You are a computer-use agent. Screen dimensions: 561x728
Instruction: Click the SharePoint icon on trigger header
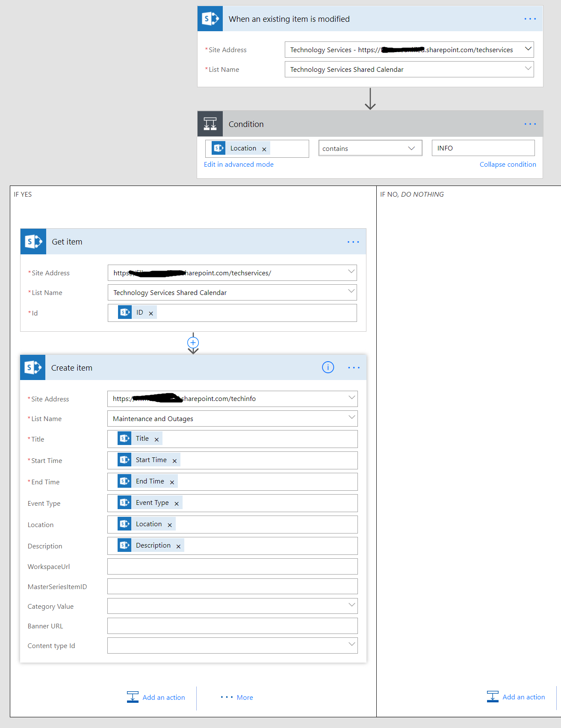click(210, 18)
